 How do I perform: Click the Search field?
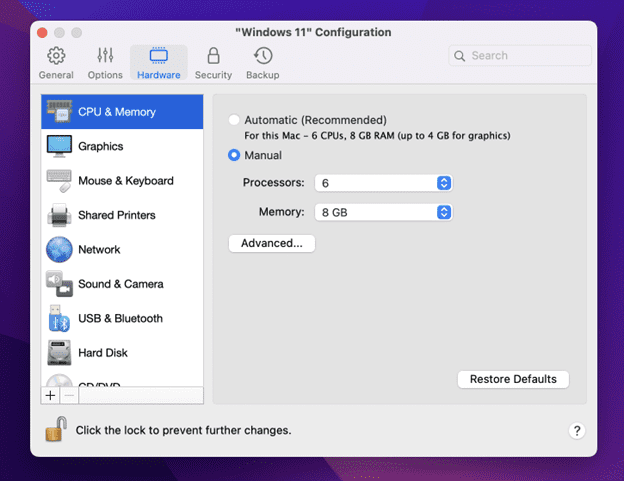[520, 56]
